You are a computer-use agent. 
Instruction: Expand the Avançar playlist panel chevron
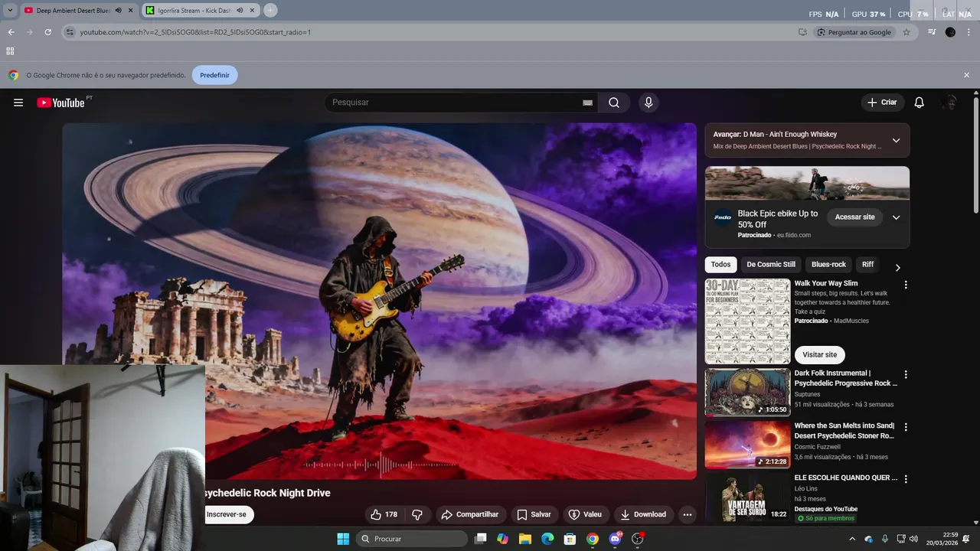pos(896,140)
